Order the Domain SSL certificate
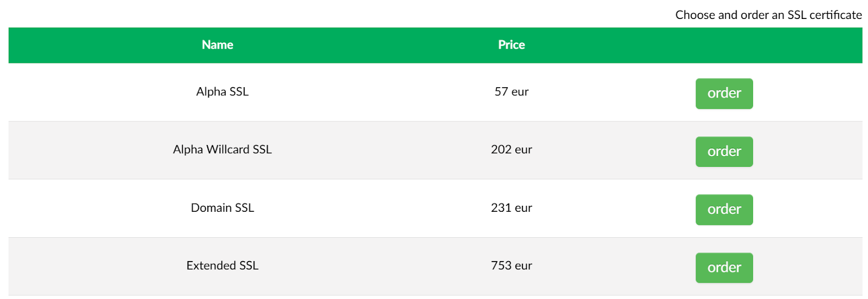The height and width of the screenshot is (299, 868). (724, 209)
